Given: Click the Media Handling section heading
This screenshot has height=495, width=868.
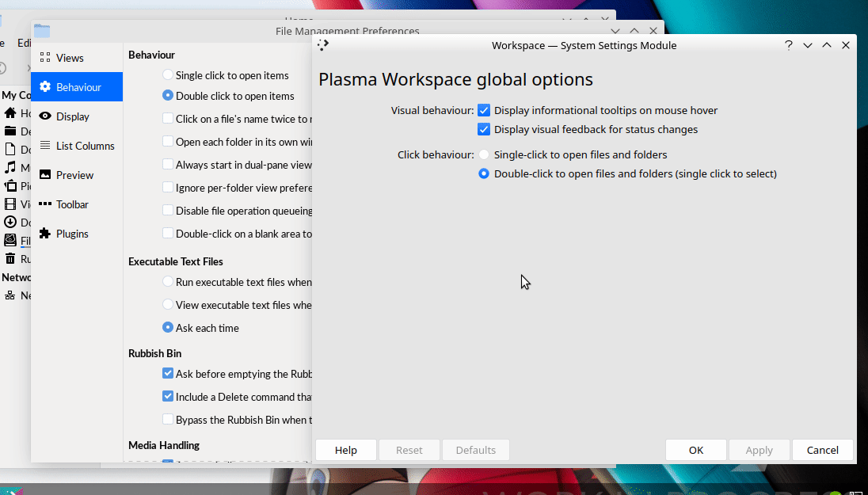Looking at the screenshot, I should pos(164,445).
